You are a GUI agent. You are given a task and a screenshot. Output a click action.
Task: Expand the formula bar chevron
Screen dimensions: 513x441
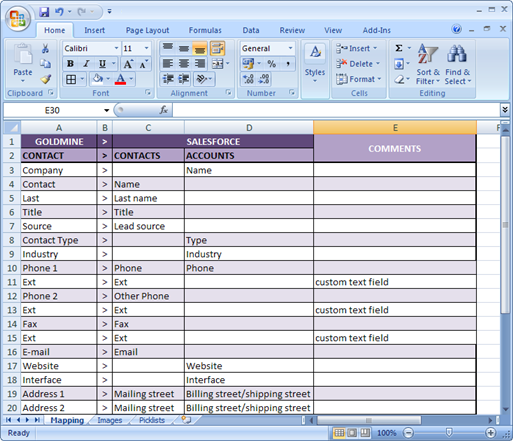click(505, 110)
